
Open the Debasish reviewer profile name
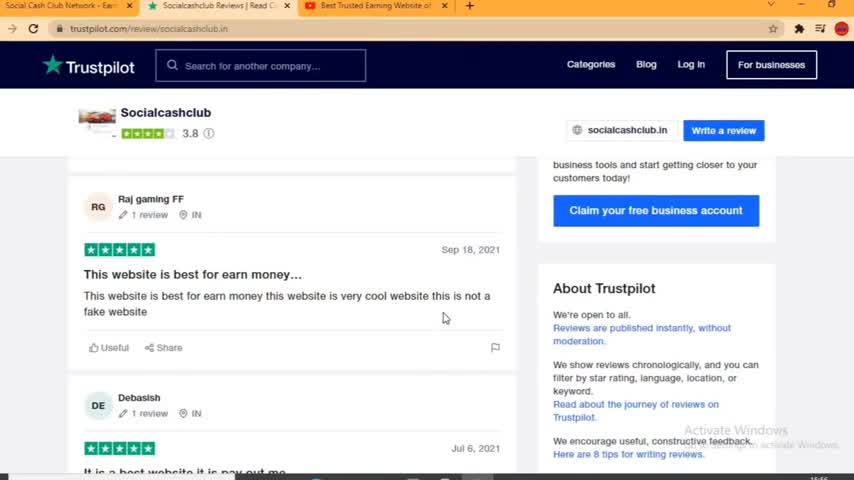pyautogui.click(x=139, y=398)
